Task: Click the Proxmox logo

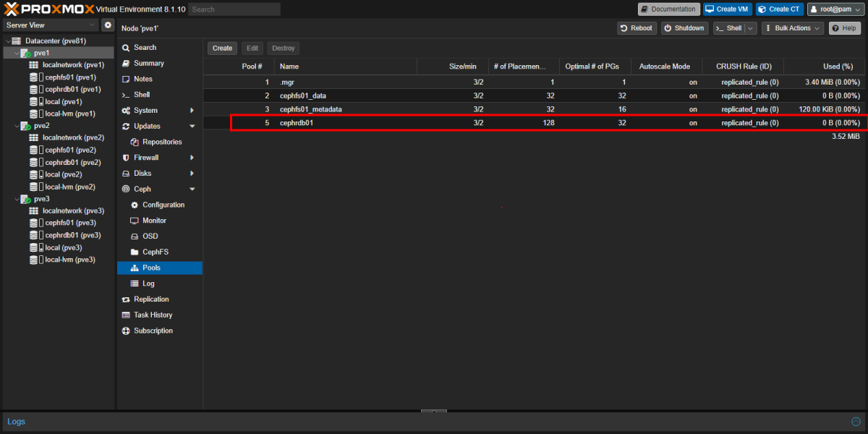Action: (x=49, y=9)
